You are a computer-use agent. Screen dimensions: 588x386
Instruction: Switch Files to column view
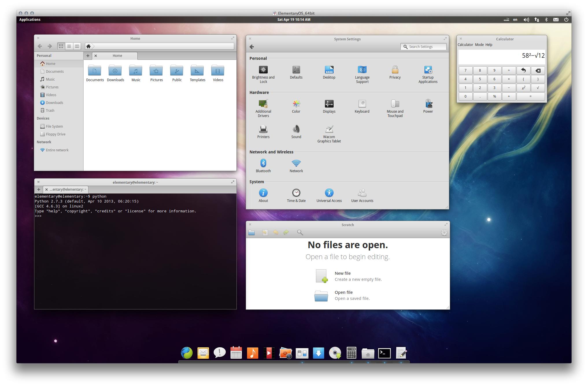(77, 46)
